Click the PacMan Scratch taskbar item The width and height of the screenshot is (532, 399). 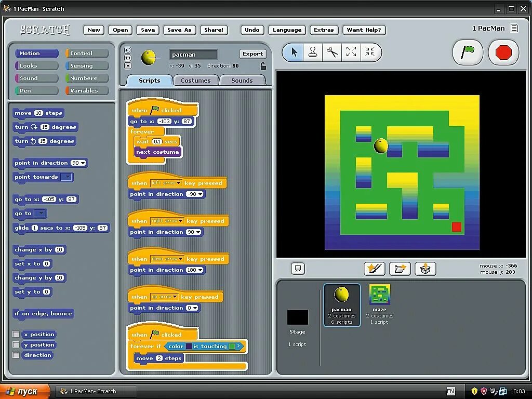pyautogui.click(x=96, y=391)
